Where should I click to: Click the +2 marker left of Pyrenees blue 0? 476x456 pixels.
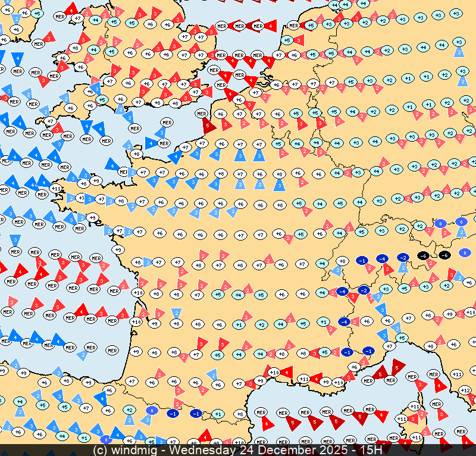pyautogui.click(x=129, y=410)
